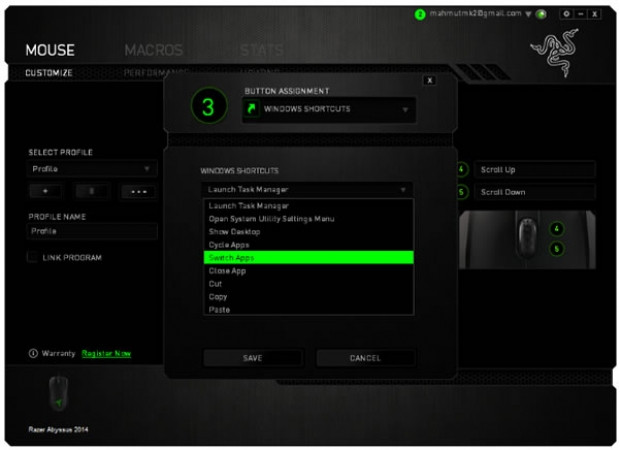Choose Open System Utility Settings Menu
620x450 pixels.
click(308, 219)
